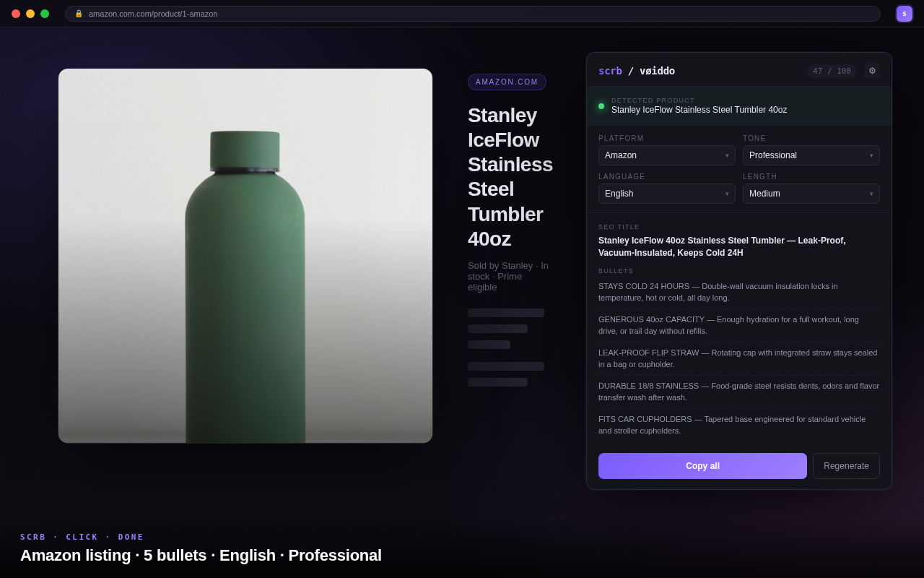Open the purple "S" account avatar menu

904,13
